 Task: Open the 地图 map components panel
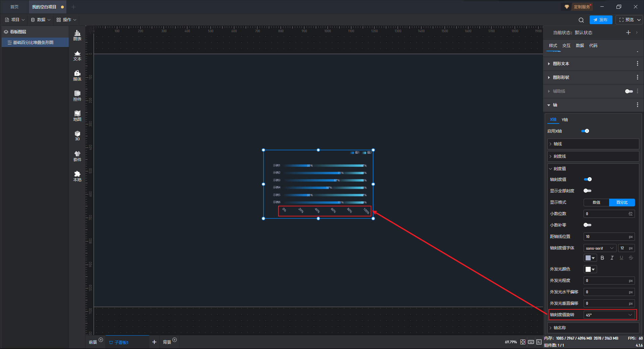77,116
